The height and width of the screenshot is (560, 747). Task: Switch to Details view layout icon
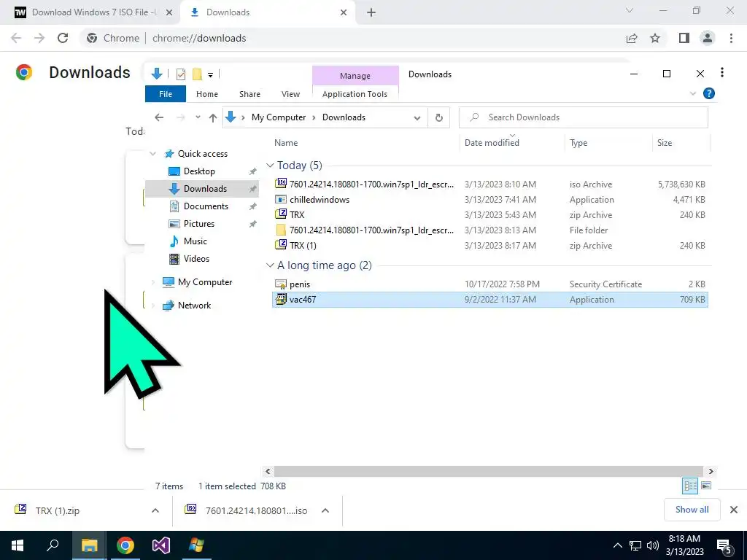pyautogui.click(x=690, y=486)
